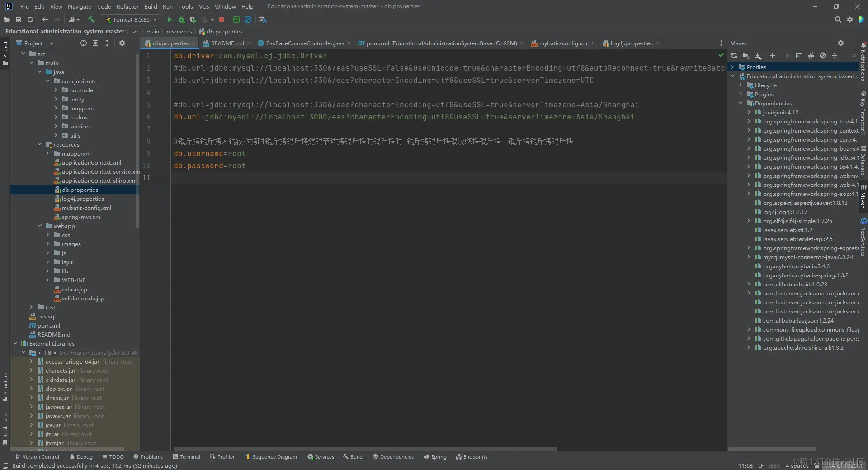Open the Notifications bell sidebar
Viewport: 868px width, 470px height.
863,61
